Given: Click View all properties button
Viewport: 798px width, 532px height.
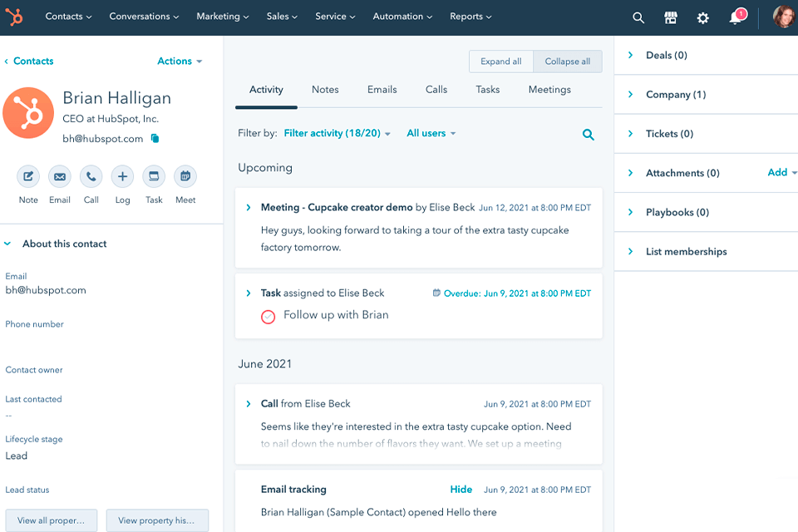Looking at the screenshot, I should (51, 520).
